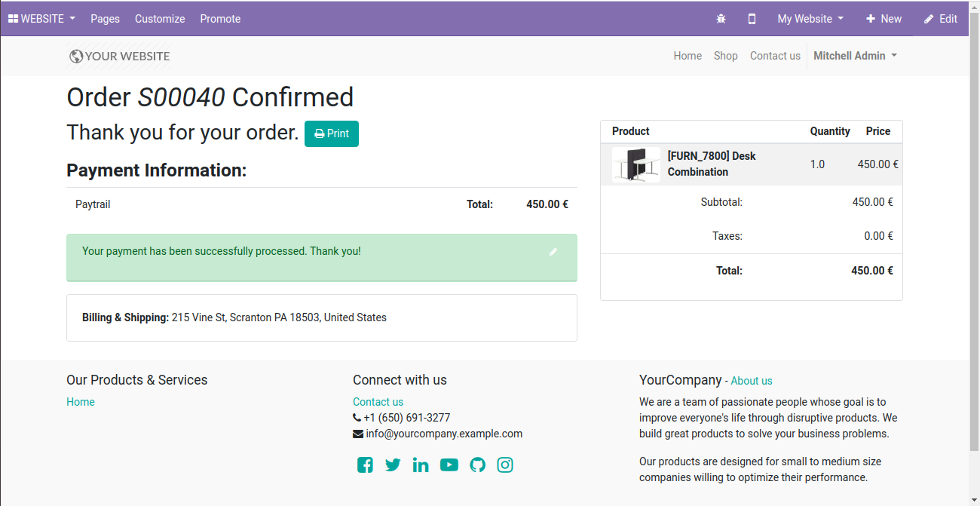Open the Customize menu

[x=160, y=19]
